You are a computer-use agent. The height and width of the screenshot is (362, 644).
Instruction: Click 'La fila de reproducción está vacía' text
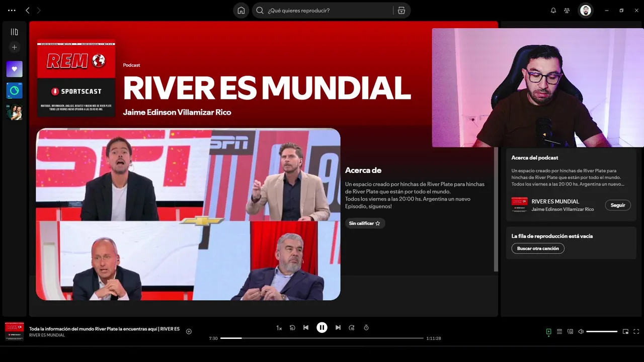[x=552, y=236]
